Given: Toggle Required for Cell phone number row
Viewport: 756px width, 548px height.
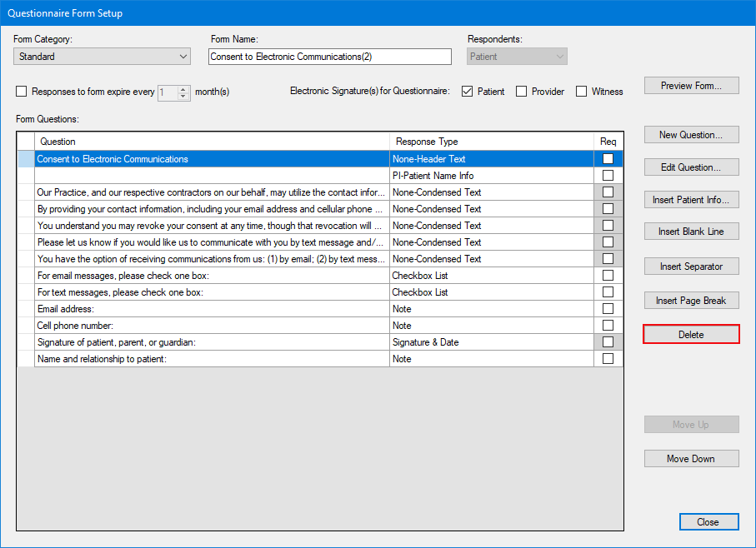Looking at the screenshot, I should (x=608, y=326).
